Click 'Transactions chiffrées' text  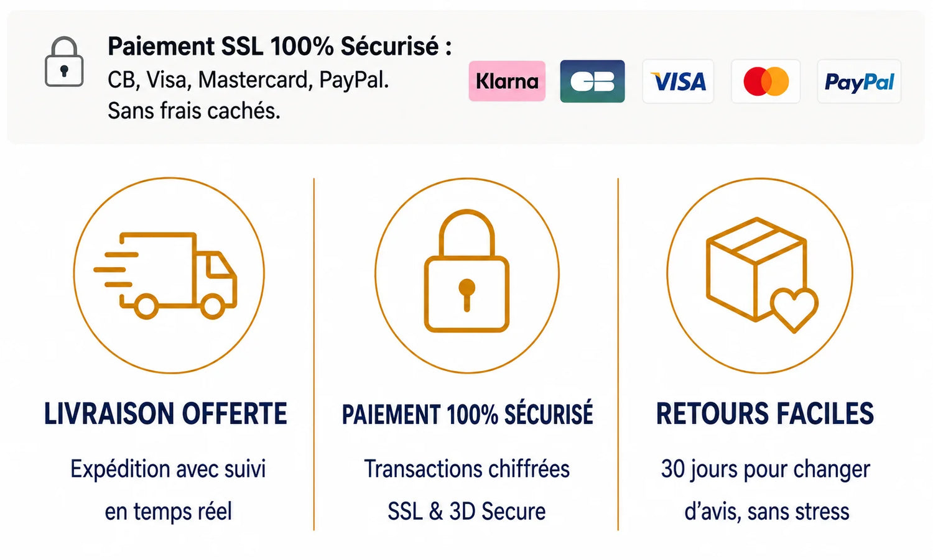point(467,469)
